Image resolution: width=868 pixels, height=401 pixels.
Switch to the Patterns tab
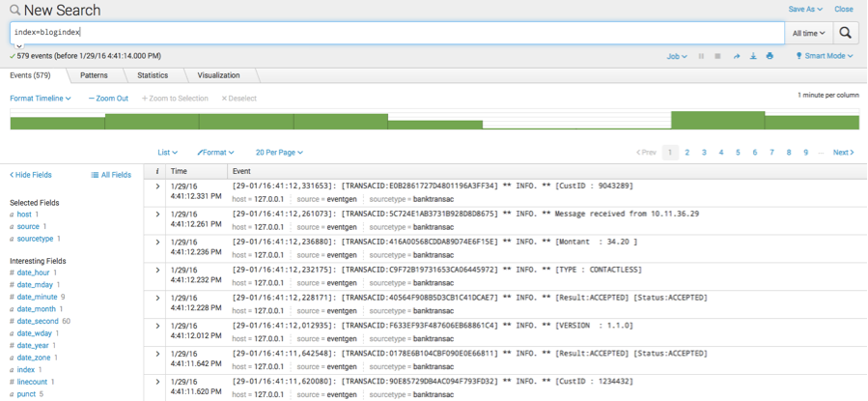[94, 75]
